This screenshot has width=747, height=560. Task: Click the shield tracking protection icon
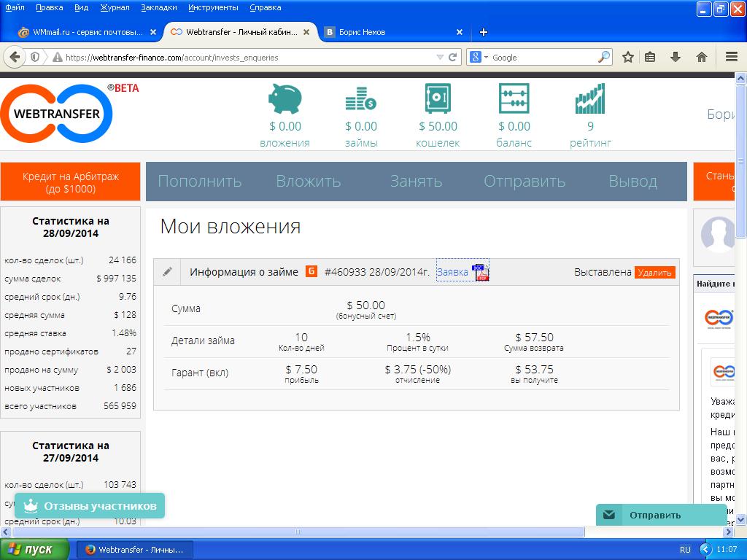35,57
